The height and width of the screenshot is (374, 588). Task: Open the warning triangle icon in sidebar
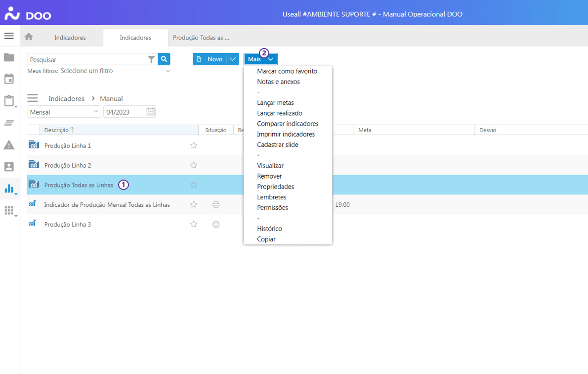pos(9,145)
